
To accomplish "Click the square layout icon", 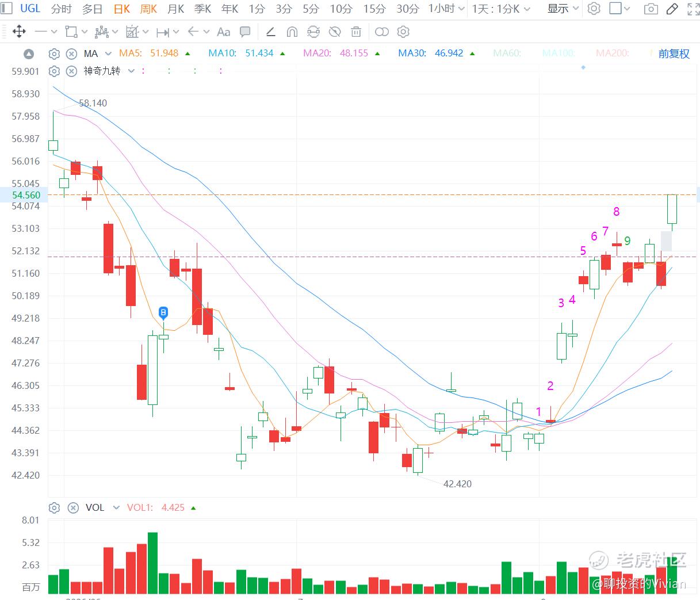I will [615, 9].
